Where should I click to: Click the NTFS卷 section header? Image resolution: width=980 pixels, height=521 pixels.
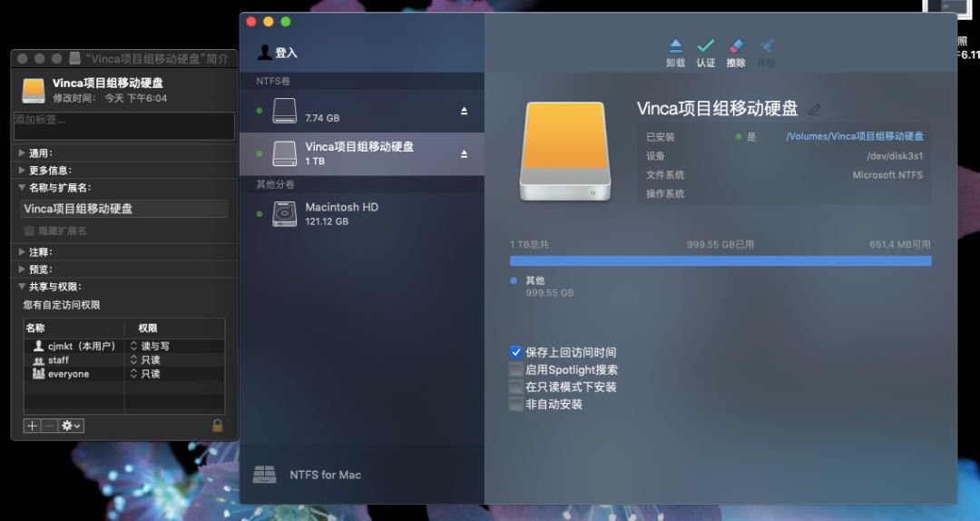pyautogui.click(x=273, y=82)
